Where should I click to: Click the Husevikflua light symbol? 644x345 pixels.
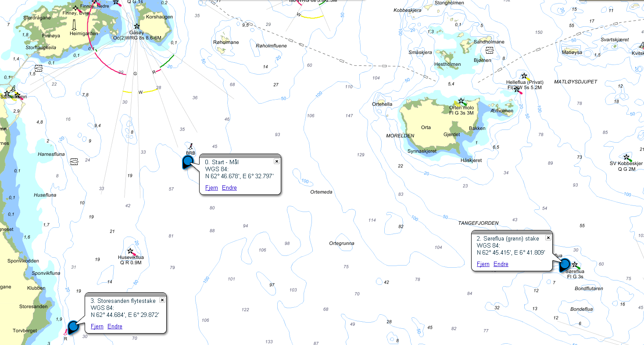(130, 251)
